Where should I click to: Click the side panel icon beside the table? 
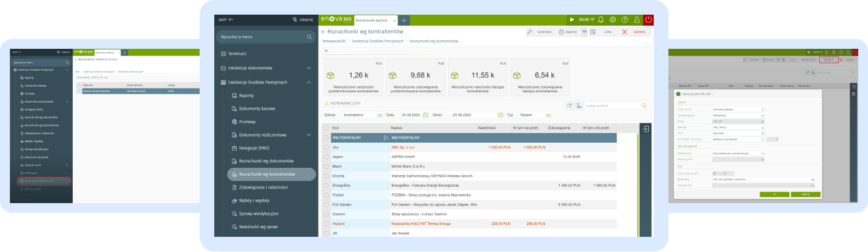click(x=646, y=129)
